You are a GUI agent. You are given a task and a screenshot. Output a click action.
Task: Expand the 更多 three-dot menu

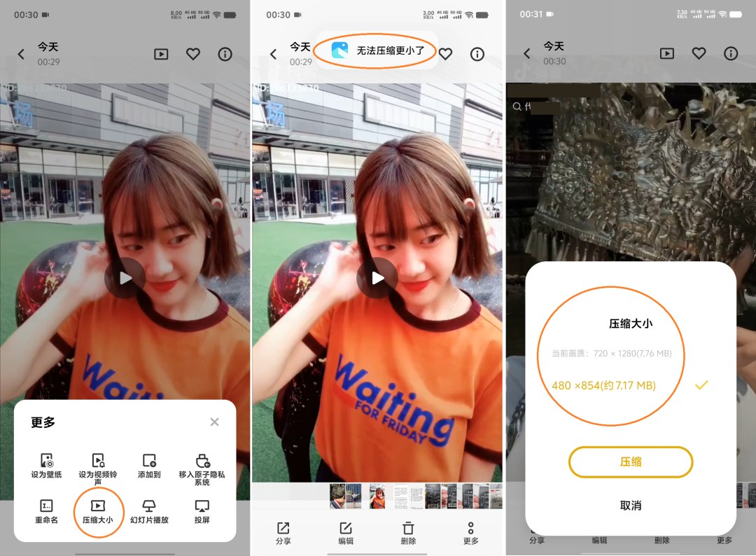[x=470, y=527]
